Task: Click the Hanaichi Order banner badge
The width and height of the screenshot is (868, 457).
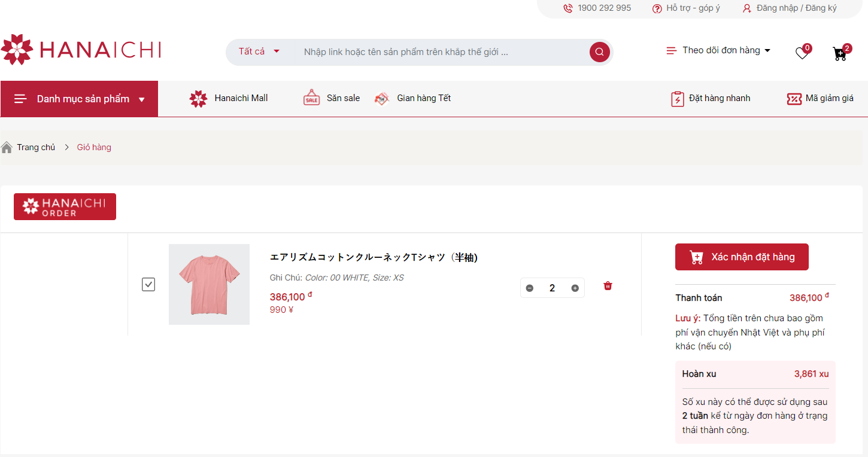Action: click(65, 207)
